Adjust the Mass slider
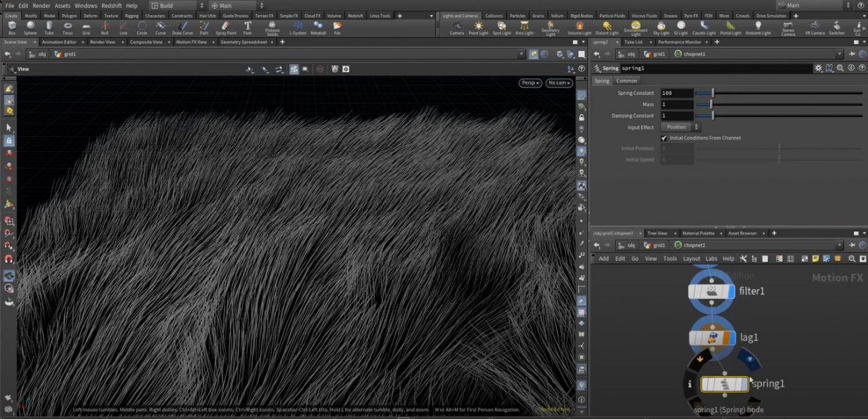Image resolution: width=868 pixels, height=419 pixels. coord(778,104)
